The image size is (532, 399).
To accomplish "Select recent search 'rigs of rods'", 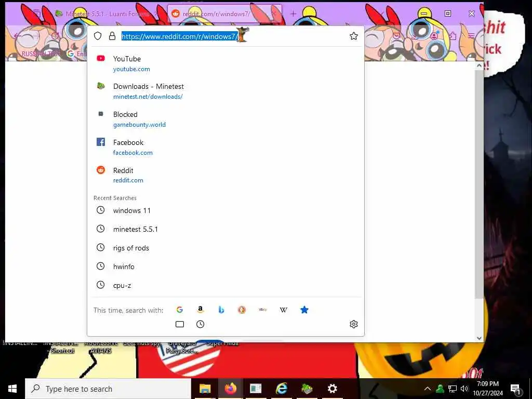I will pos(225,248).
